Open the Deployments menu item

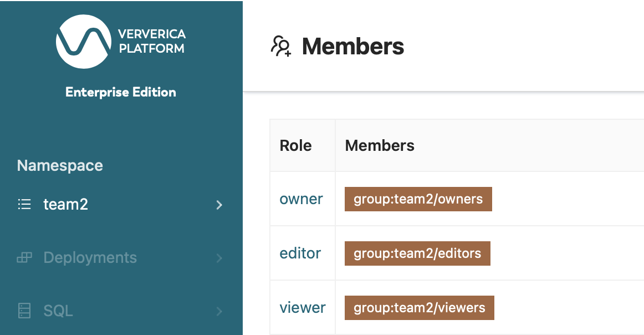89,257
